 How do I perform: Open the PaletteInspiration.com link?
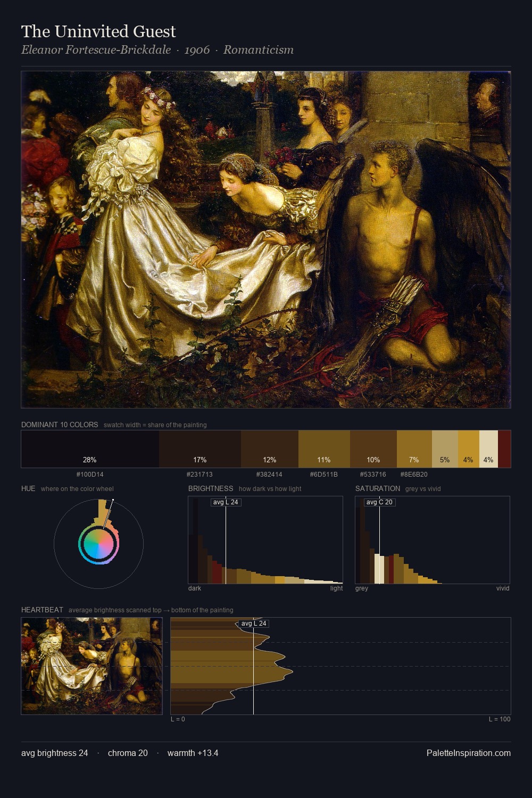469,753
